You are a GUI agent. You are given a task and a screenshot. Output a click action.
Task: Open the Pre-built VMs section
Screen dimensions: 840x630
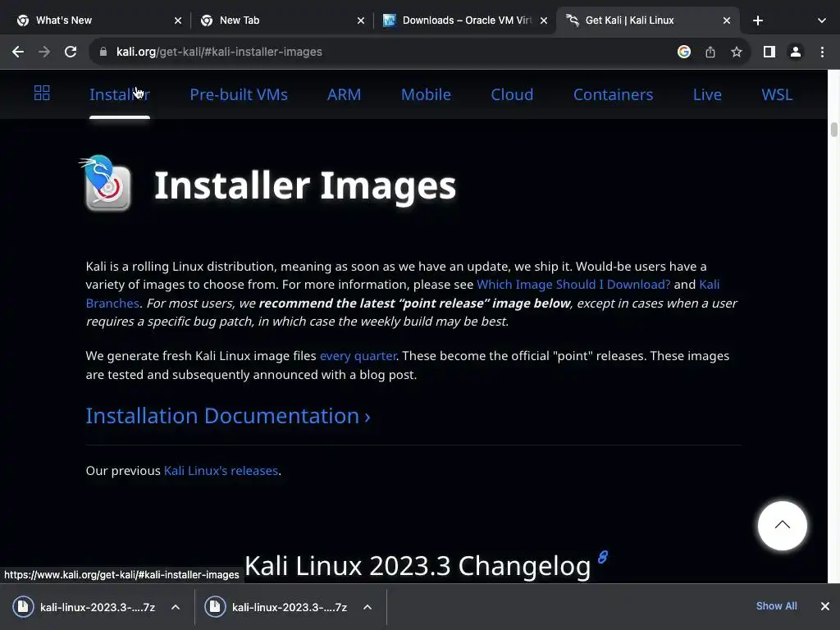point(239,94)
